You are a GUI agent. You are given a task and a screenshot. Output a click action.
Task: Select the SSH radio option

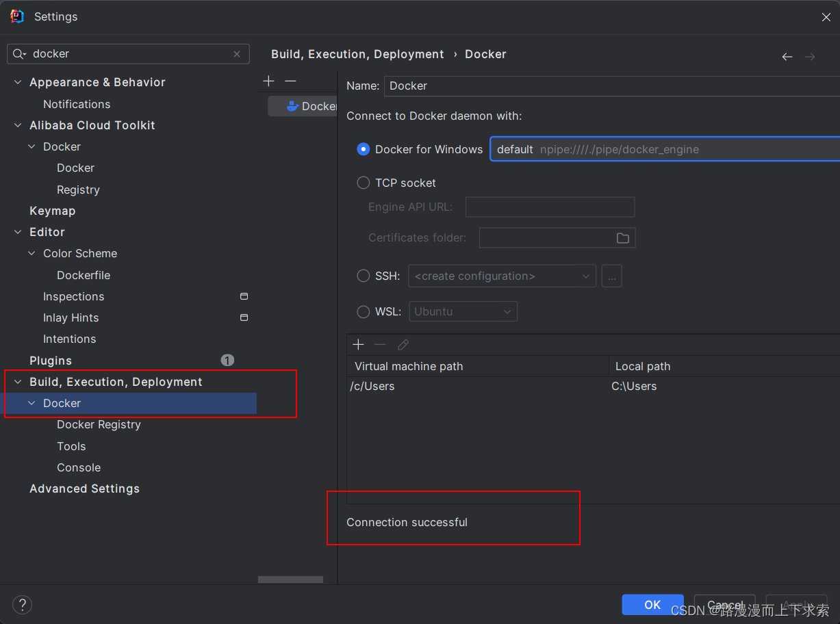coord(364,276)
